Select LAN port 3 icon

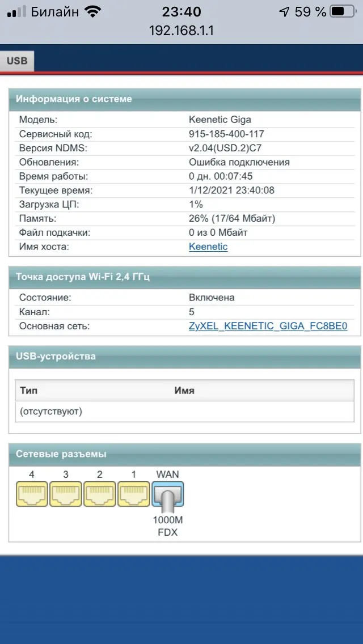[66, 494]
